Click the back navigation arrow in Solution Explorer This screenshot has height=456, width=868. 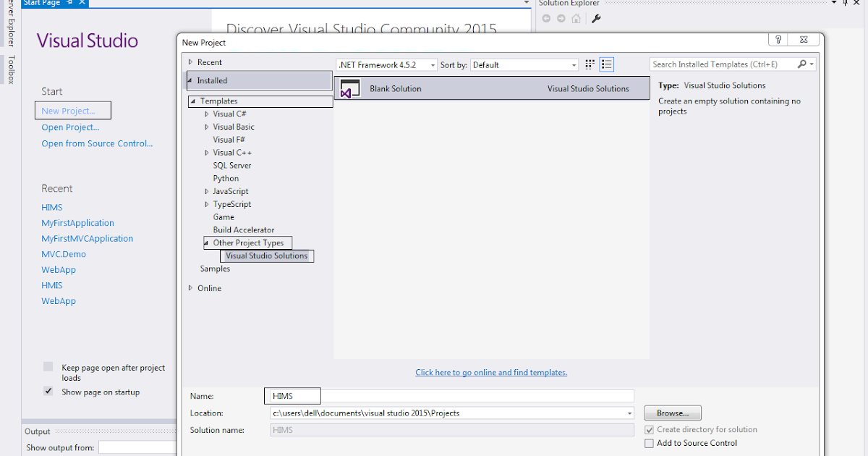click(x=546, y=19)
